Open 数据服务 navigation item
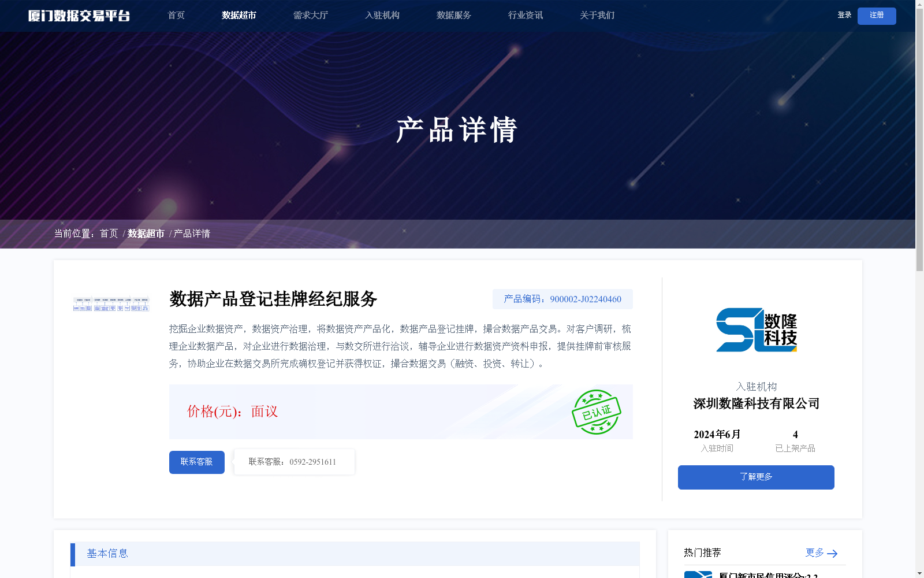 [x=454, y=16]
